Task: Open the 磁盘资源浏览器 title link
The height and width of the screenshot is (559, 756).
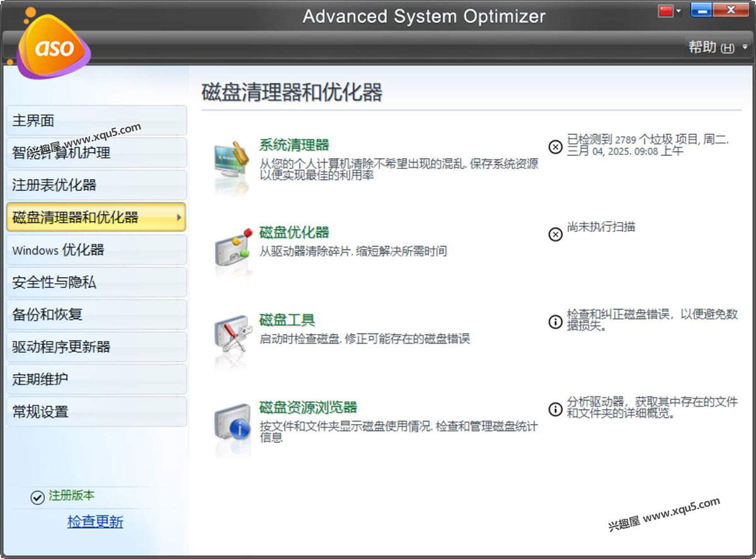Action: pyautogui.click(x=309, y=407)
